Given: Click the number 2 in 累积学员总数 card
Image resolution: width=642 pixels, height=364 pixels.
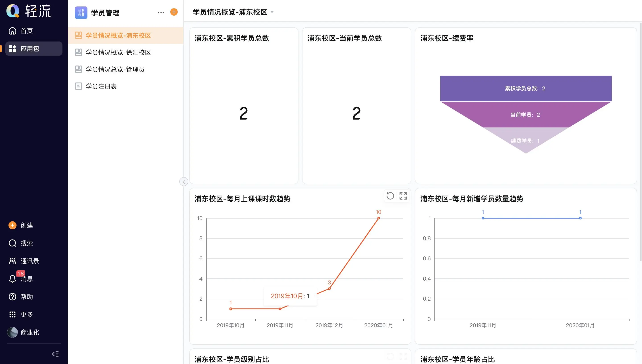Looking at the screenshot, I should [244, 113].
